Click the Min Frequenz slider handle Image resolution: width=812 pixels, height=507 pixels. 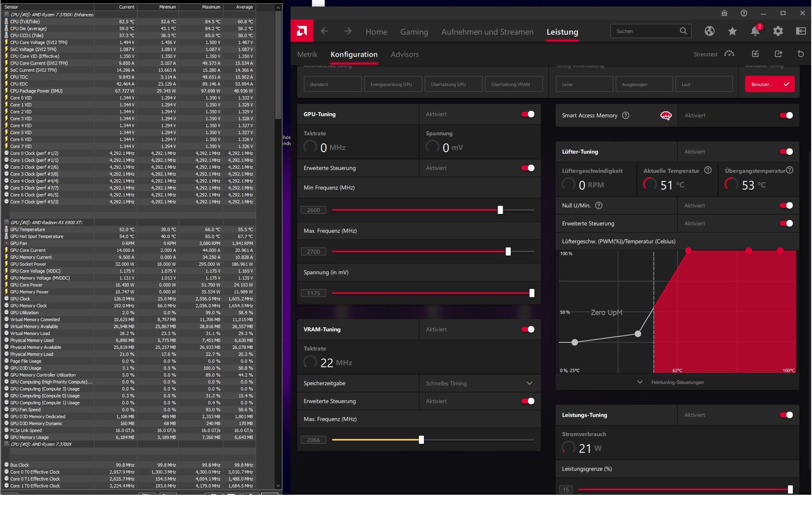click(x=500, y=210)
